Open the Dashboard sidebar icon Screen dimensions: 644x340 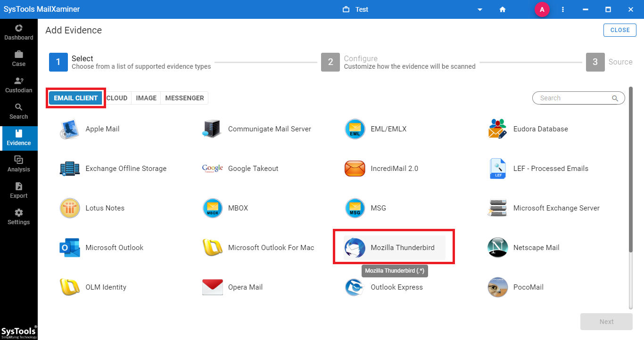[x=19, y=28]
